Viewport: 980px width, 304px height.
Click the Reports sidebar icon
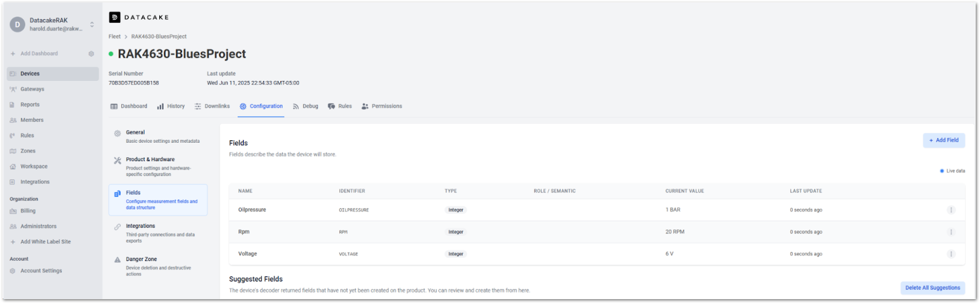[x=12, y=105]
